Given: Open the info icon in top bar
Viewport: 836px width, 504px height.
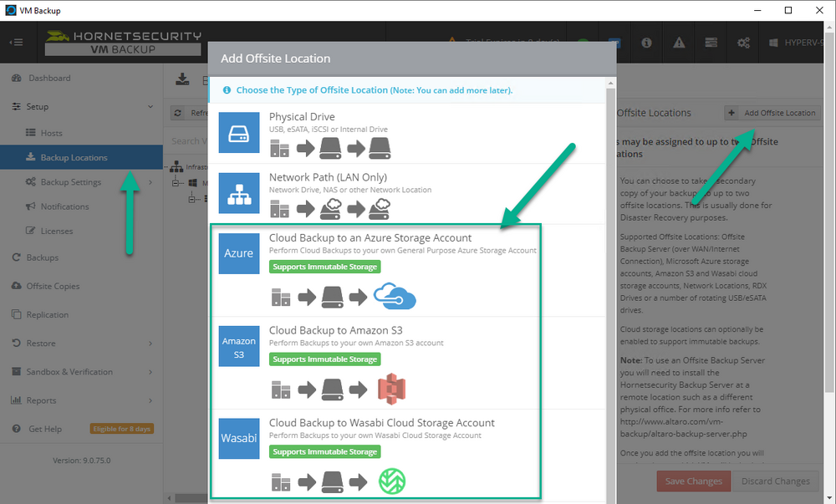Looking at the screenshot, I should click(646, 43).
